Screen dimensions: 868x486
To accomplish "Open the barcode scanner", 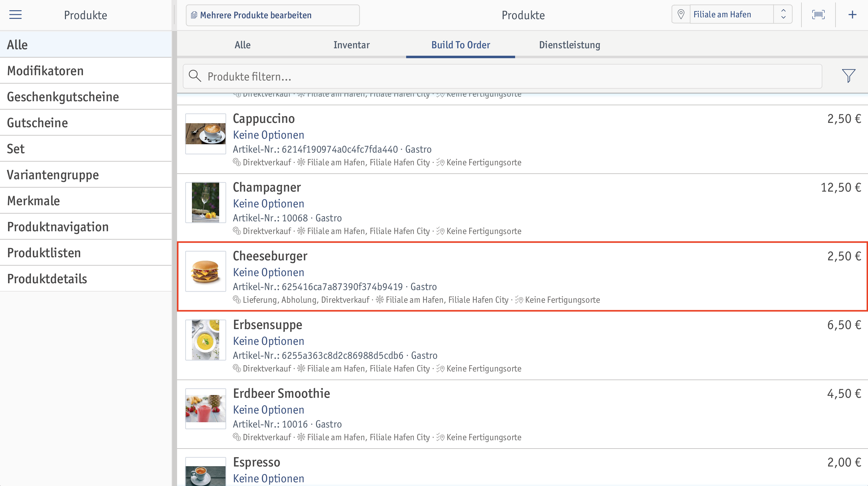I will point(818,15).
